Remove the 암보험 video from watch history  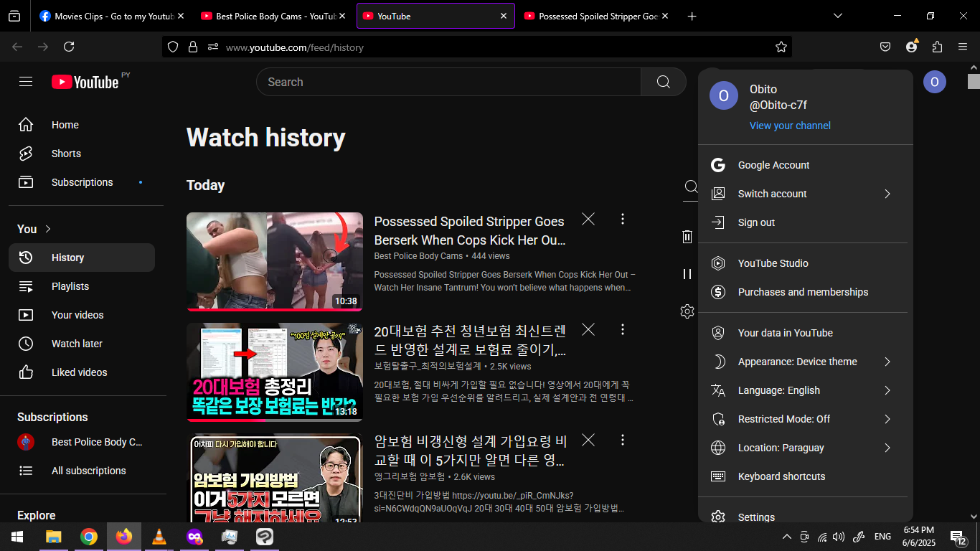point(588,440)
